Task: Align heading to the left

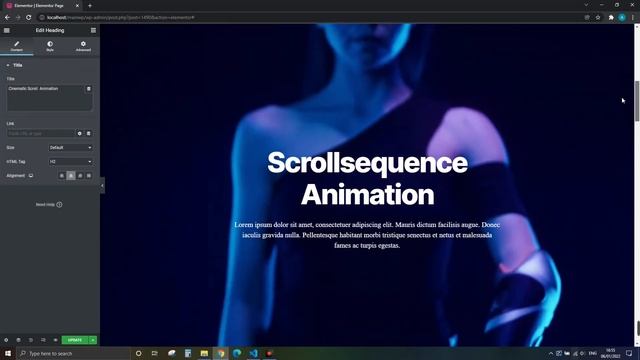Action: pos(62,176)
